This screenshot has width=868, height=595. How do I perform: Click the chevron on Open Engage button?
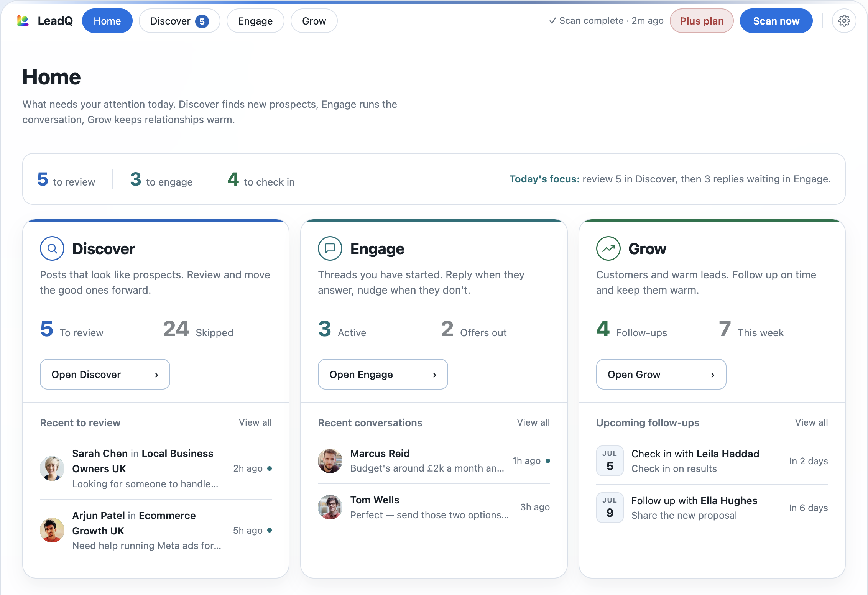click(434, 375)
